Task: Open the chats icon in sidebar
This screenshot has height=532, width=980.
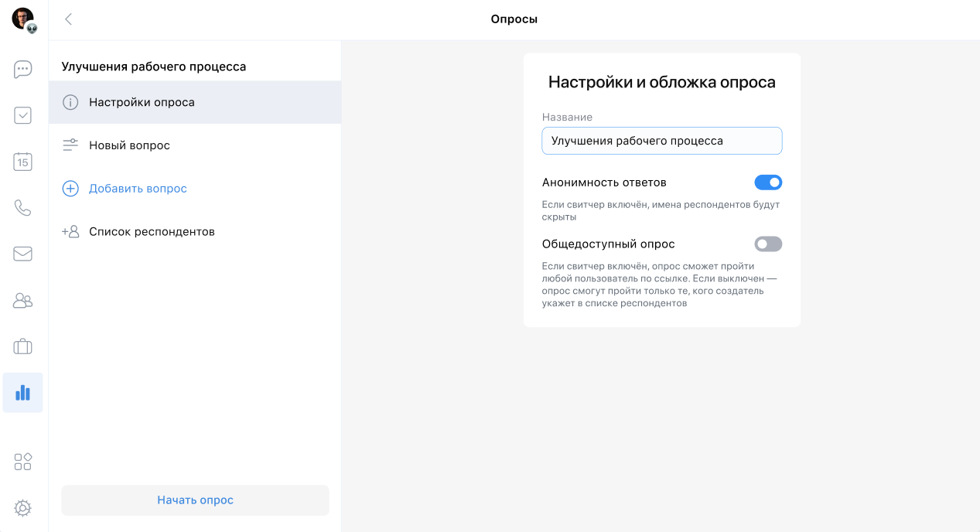Action: [x=23, y=70]
